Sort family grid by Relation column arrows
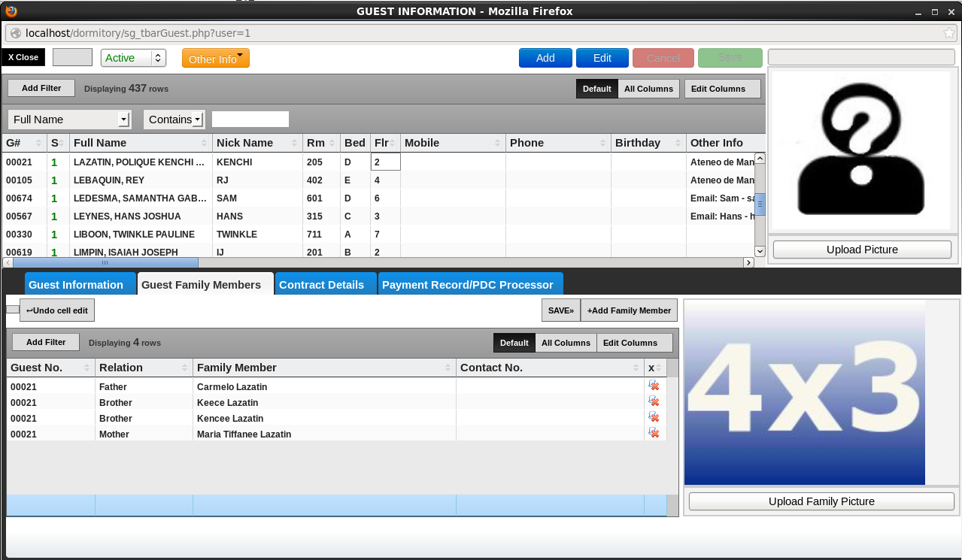 [x=184, y=368]
